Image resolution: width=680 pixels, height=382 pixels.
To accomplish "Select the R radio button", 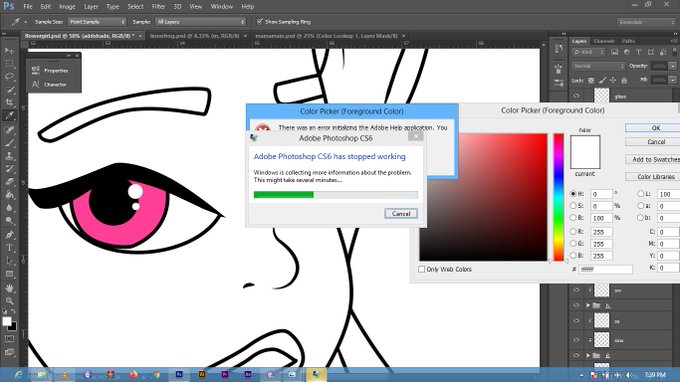I will tap(573, 232).
